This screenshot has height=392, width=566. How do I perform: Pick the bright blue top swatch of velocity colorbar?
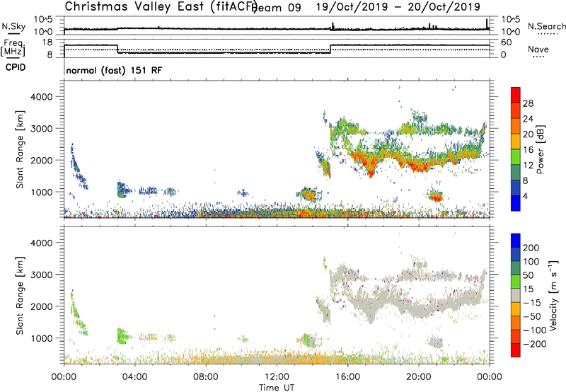(516, 241)
